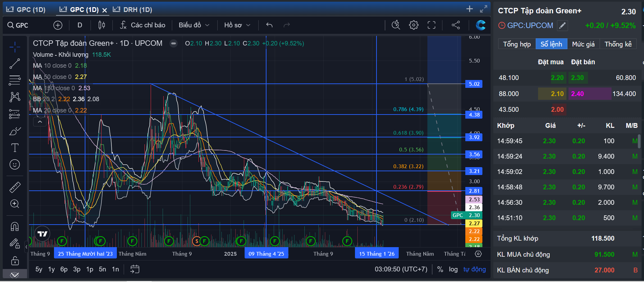Switch to the DRH (1D) tab
This screenshot has height=282, width=644.
pos(133,10)
